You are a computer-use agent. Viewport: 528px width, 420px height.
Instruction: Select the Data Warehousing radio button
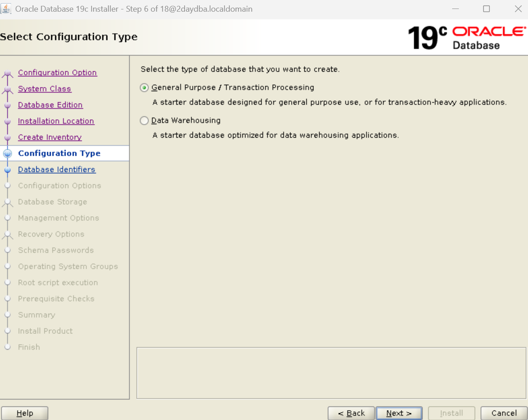144,120
